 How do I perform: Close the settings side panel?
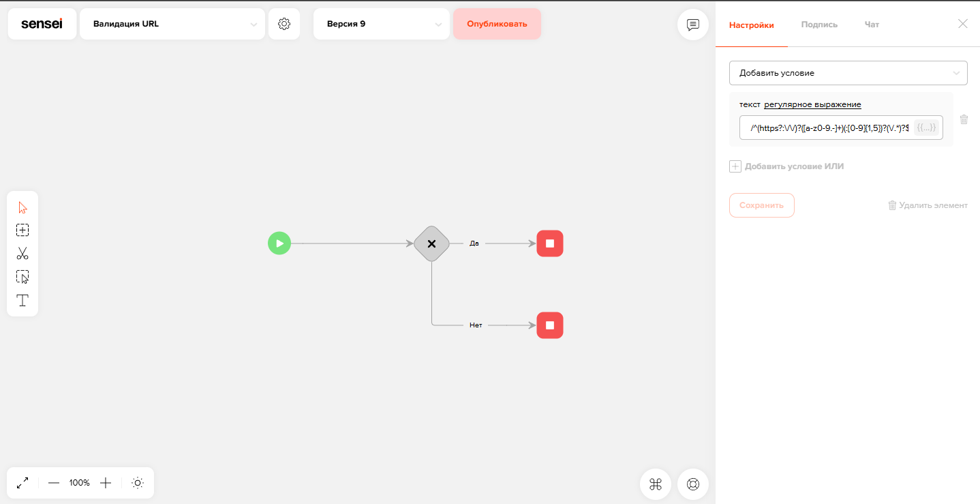[x=963, y=24]
